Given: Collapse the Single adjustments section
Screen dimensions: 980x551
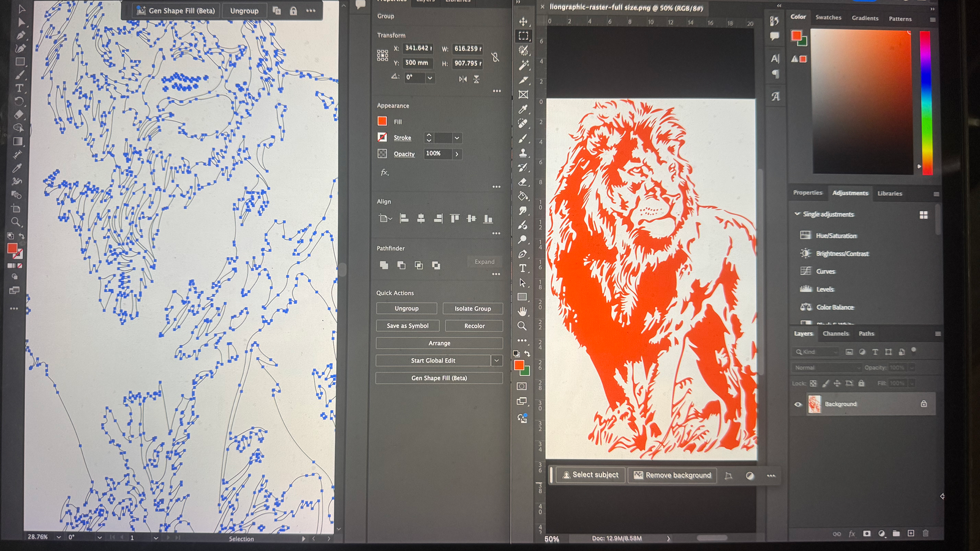Looking at the screenshot, I should point(797,214).
